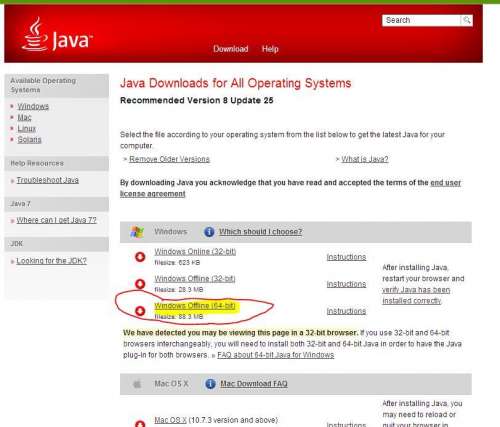Click the Java 7 sidebar header

coord(57,204)
